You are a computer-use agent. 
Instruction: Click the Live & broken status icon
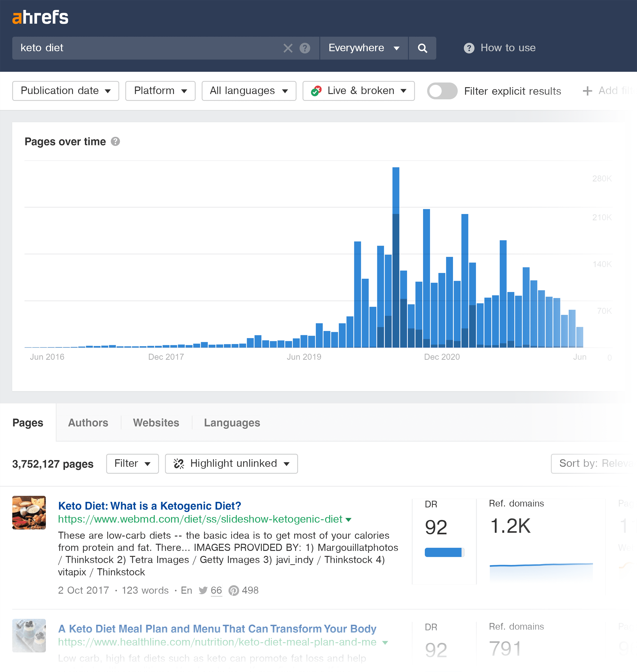point(316,91)
